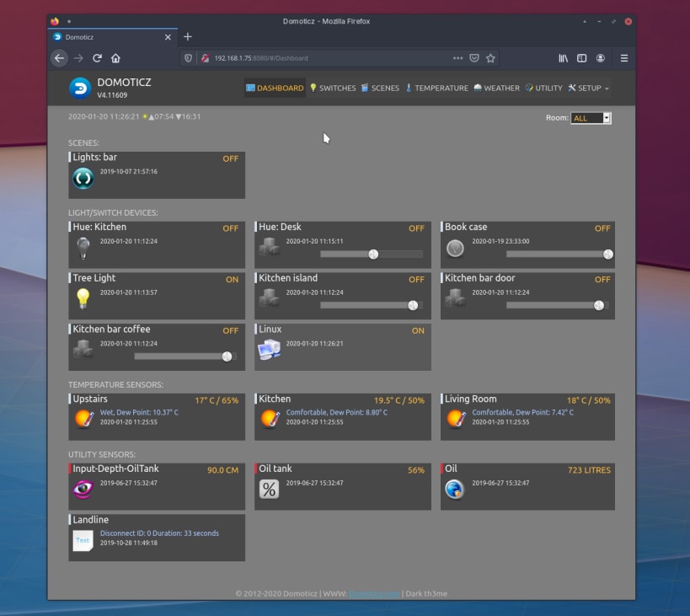Screen dimensions: 690x616
Task: Switch off the Tree Light bulb icon
Action: click(83, 299)
